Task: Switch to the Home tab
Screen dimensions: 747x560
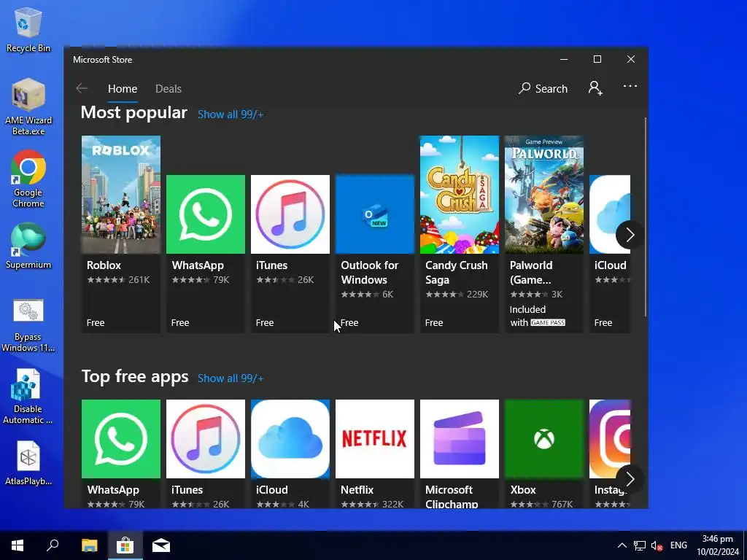Action: (x=123, y=88)
